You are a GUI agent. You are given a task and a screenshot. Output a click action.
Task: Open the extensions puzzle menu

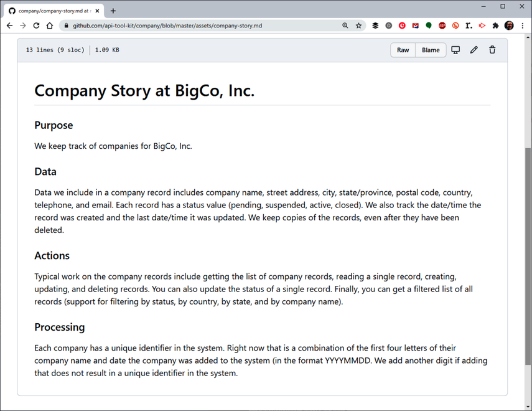click(495, 26)
